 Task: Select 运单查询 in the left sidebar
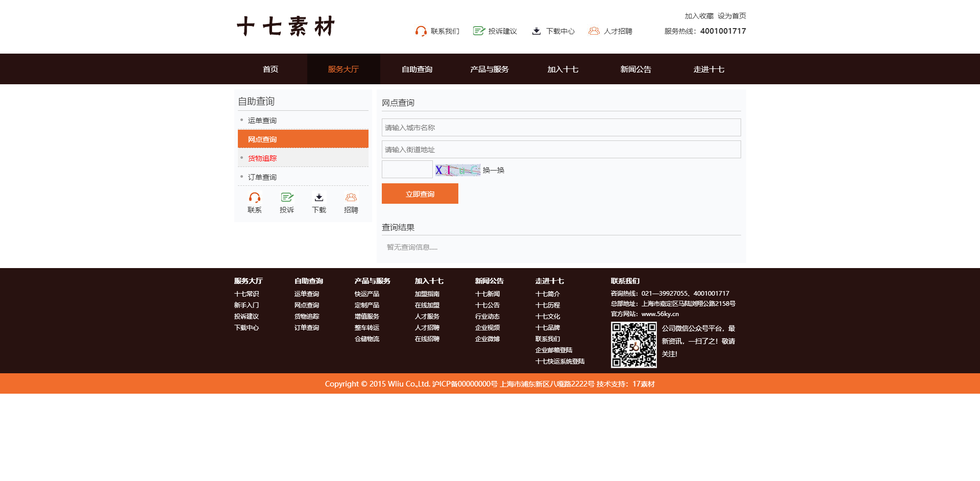pos(262,121)
